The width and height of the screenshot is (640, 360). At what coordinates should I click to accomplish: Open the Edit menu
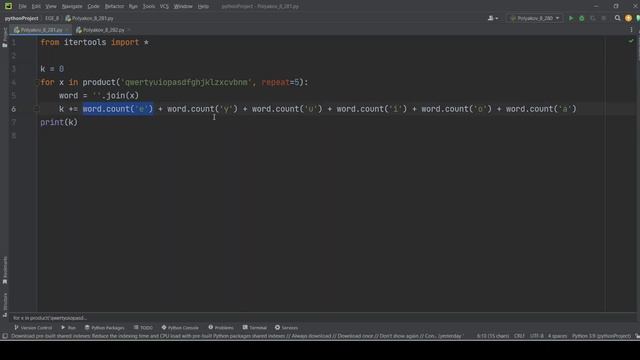pyautogui.click(x=36, y=7)
